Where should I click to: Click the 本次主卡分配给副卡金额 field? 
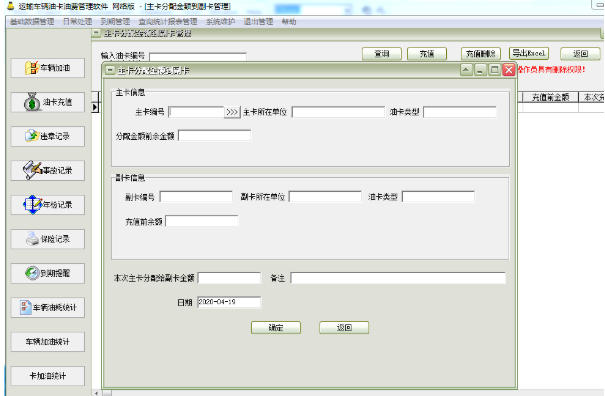[229, 278]
